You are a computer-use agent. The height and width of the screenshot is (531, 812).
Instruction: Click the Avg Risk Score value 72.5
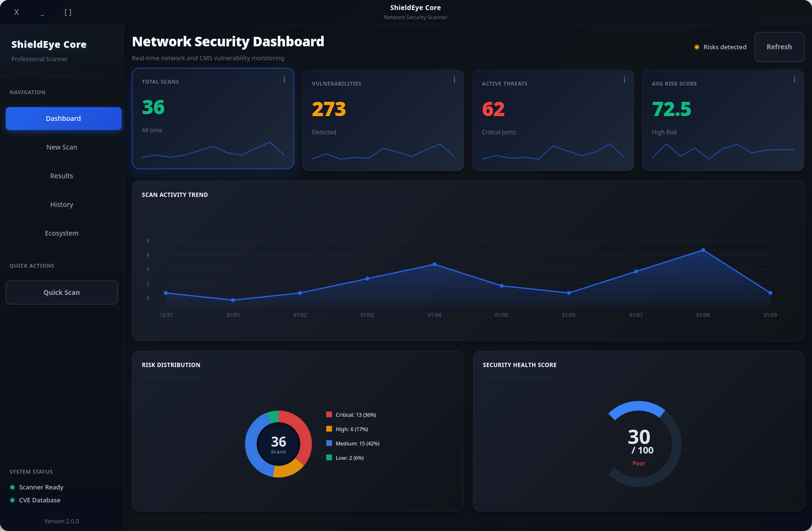point(672,109)
